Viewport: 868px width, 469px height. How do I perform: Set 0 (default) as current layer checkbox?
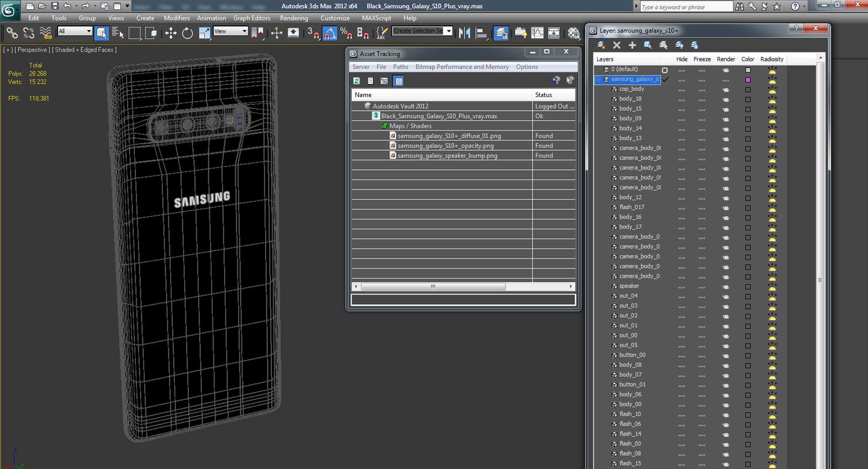(x=664, y=70)
